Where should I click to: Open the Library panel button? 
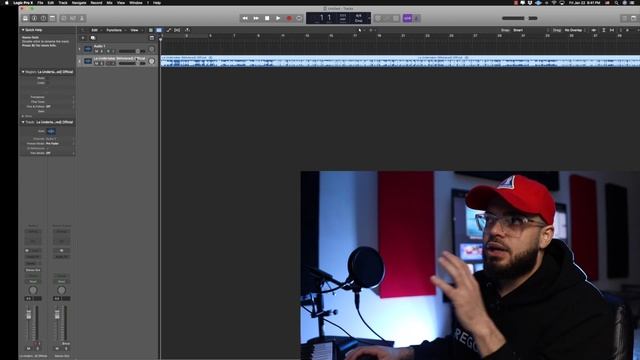25,18
